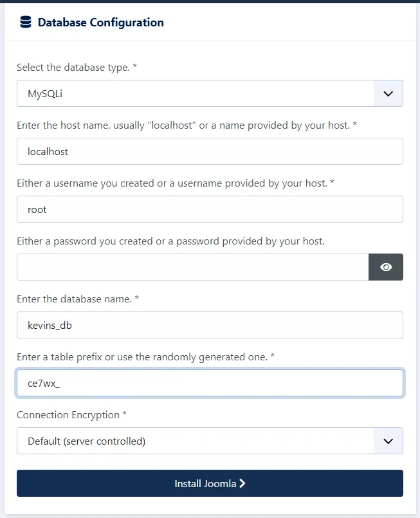This screenshot has height=518, width=420.
Task: Click the arrow icon on Install Joomla
Action: pyautogui.click(x=242, y=483)
